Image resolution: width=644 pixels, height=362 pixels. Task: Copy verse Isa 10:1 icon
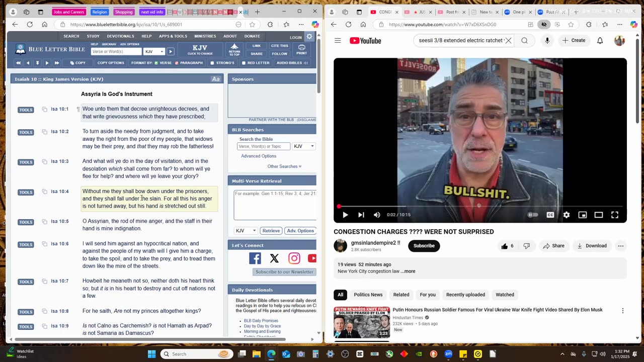44,109
